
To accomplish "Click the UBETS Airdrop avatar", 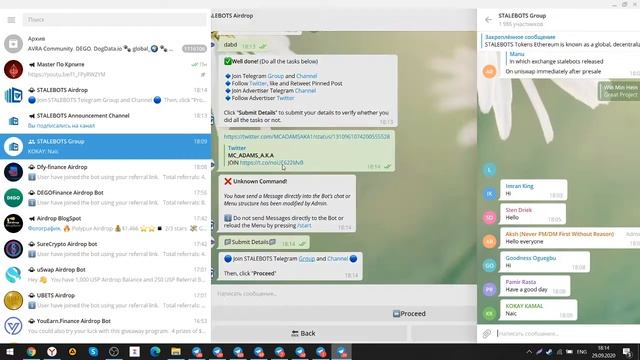I will (13, 300).
